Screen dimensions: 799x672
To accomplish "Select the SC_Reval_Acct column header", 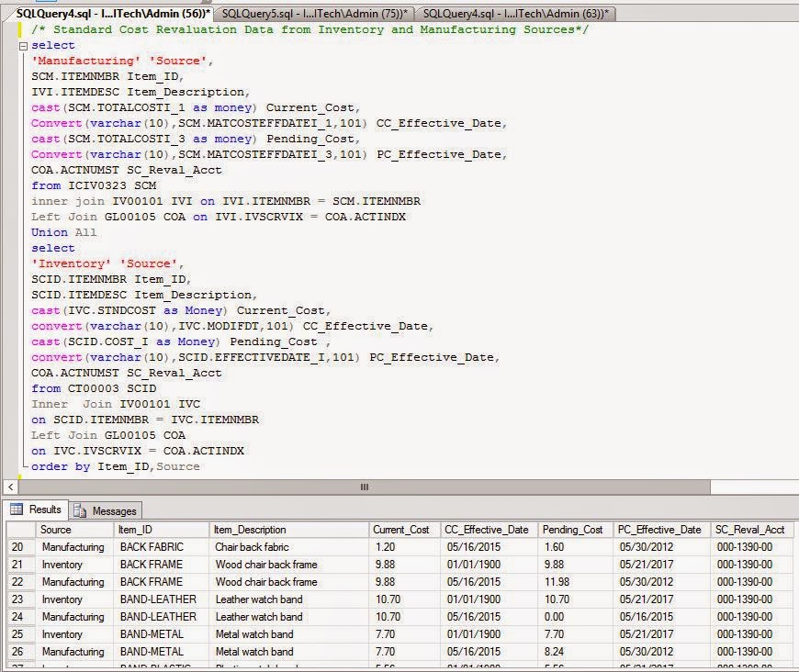I will (751, 530).
